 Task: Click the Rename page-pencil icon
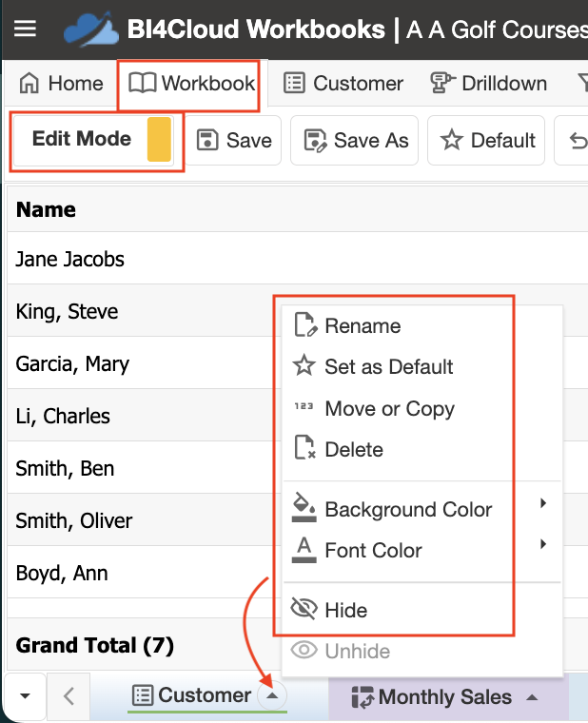click(305, 325)
